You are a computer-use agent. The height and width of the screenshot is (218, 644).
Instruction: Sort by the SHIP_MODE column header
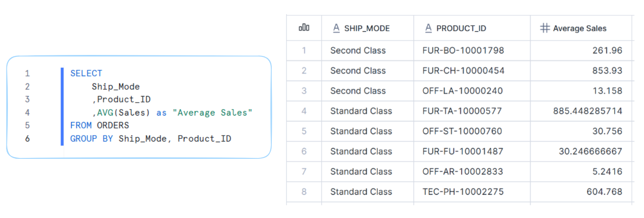click(367, 28)
